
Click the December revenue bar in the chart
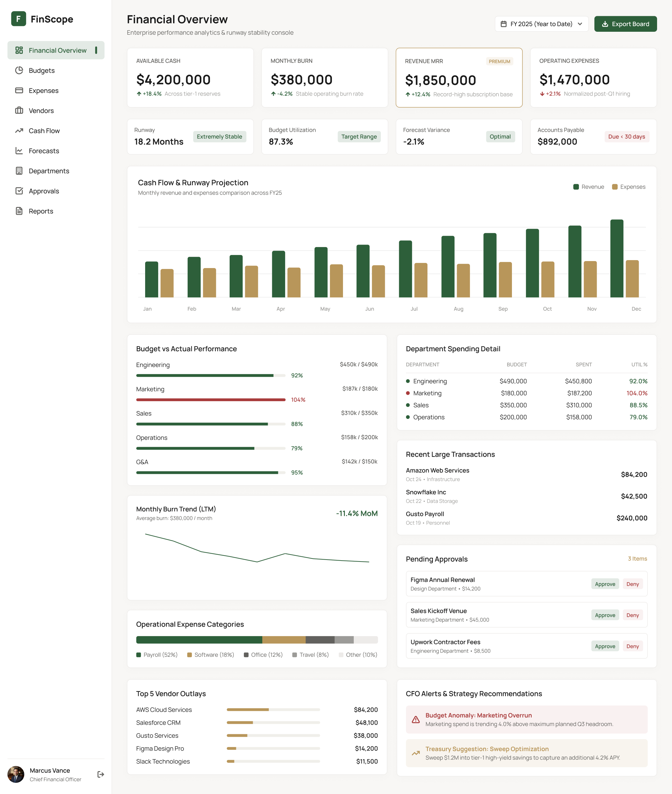click(617, 258)
